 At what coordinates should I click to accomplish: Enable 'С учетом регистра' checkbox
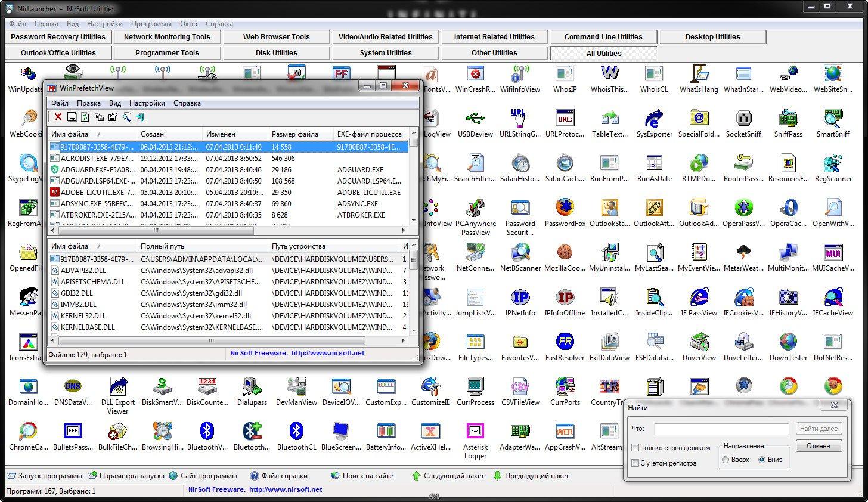[x=635, y=463]
